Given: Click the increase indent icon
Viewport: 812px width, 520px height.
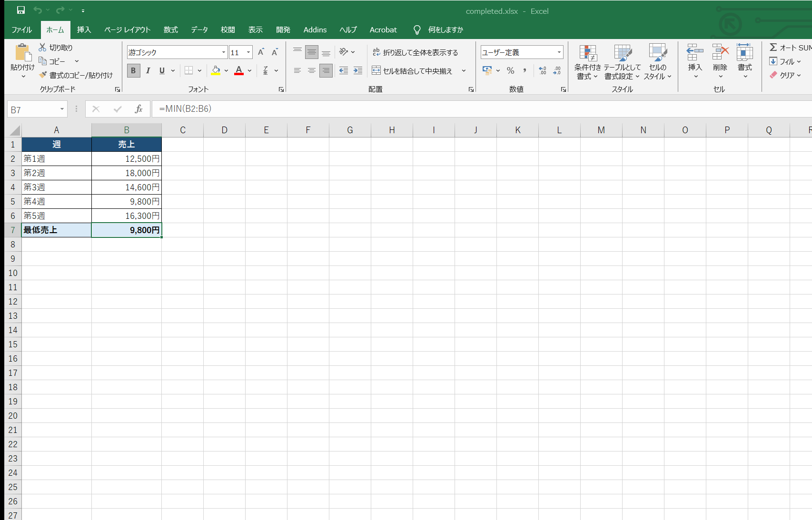Looking at the screenshot, I should [358, 70].
